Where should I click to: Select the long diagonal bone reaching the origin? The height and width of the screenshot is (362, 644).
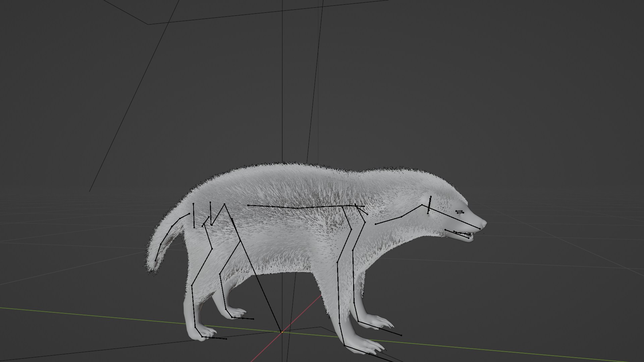click(x=257, y=275)
